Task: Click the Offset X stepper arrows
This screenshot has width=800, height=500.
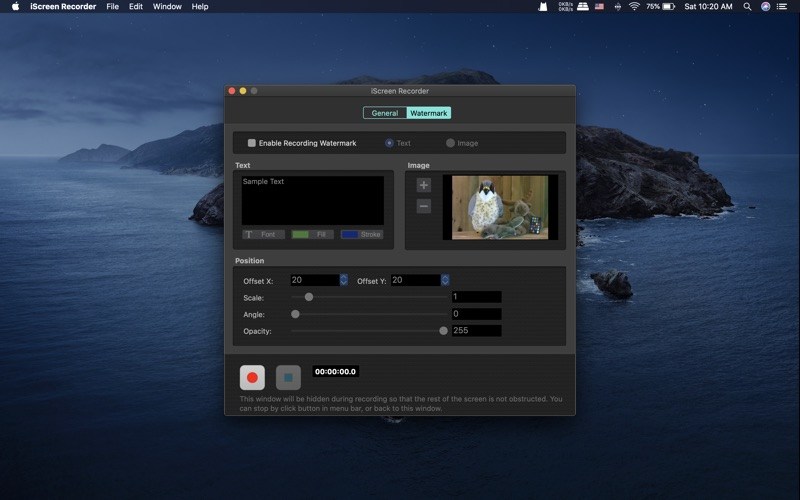Action: pyautogui.click(x=344, y=281)
